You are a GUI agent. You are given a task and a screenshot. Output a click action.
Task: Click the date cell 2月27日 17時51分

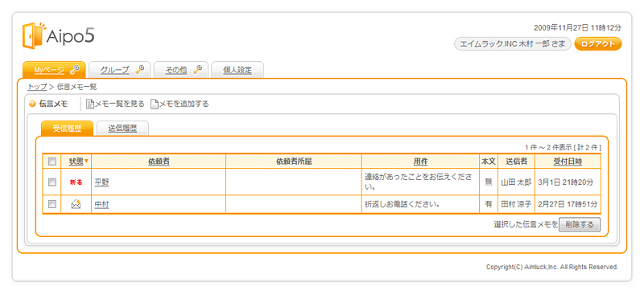coord(568,204)
